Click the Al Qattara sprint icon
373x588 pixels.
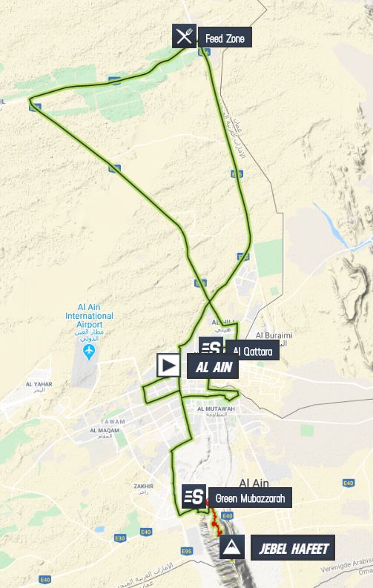click(211, 346)
